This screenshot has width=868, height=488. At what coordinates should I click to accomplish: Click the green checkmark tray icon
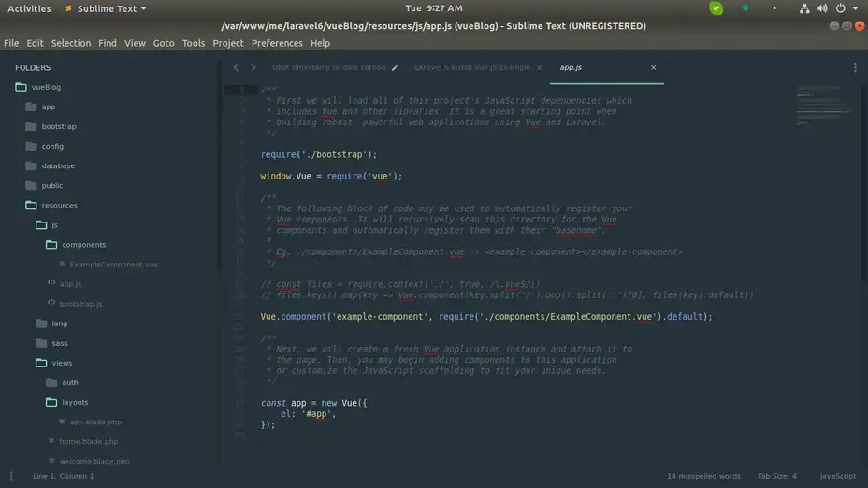(x=716, y=8)
